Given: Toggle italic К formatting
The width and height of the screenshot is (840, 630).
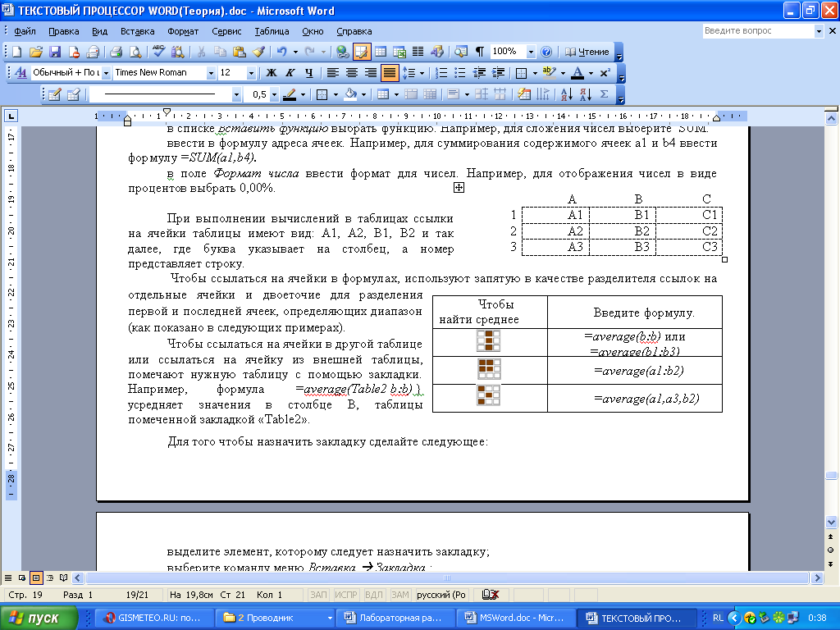Looking at the screenshot, I should pyautogui.click(x=290, y=72).
